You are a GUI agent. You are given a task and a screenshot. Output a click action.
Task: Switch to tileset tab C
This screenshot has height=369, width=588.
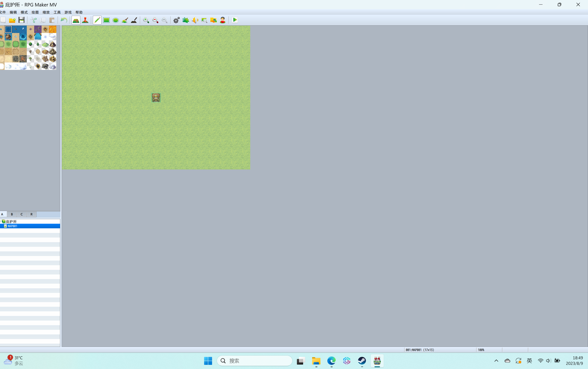pyautogui.click(x=21, y=214)
